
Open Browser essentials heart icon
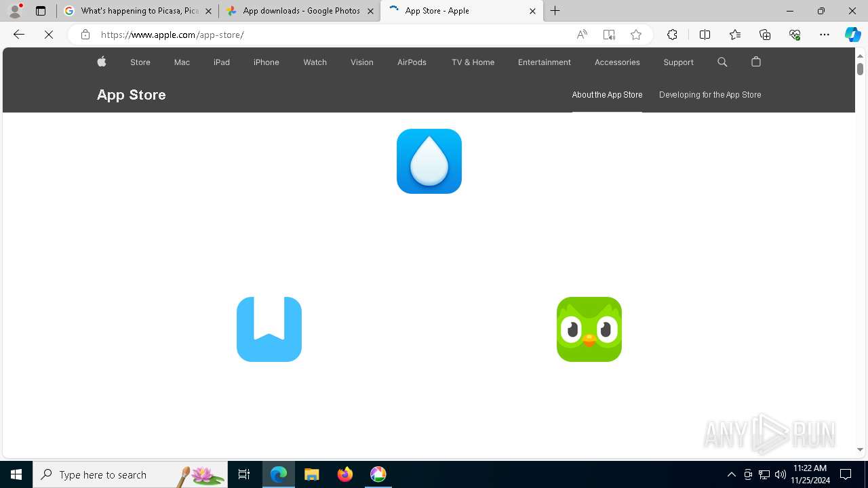pos(795,35)
